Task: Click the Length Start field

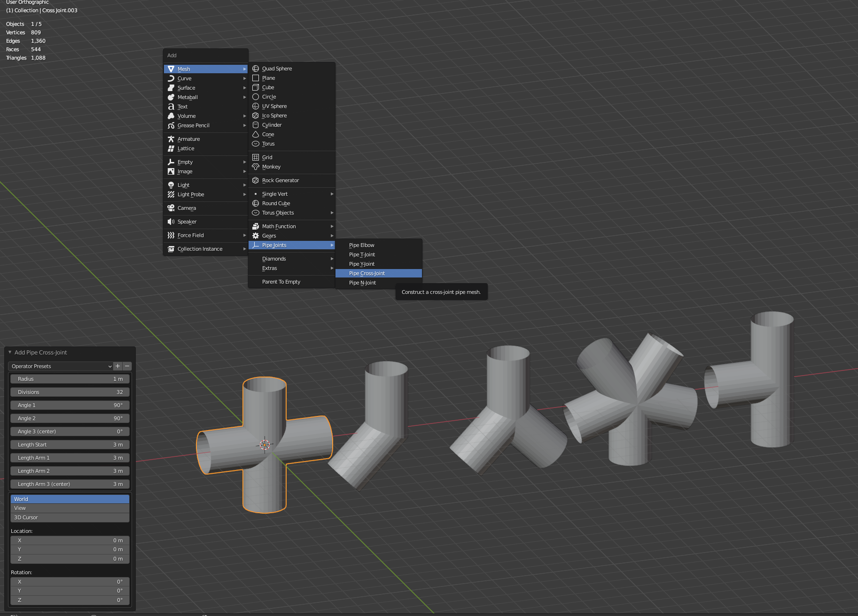Action: (x=70, y=445)
